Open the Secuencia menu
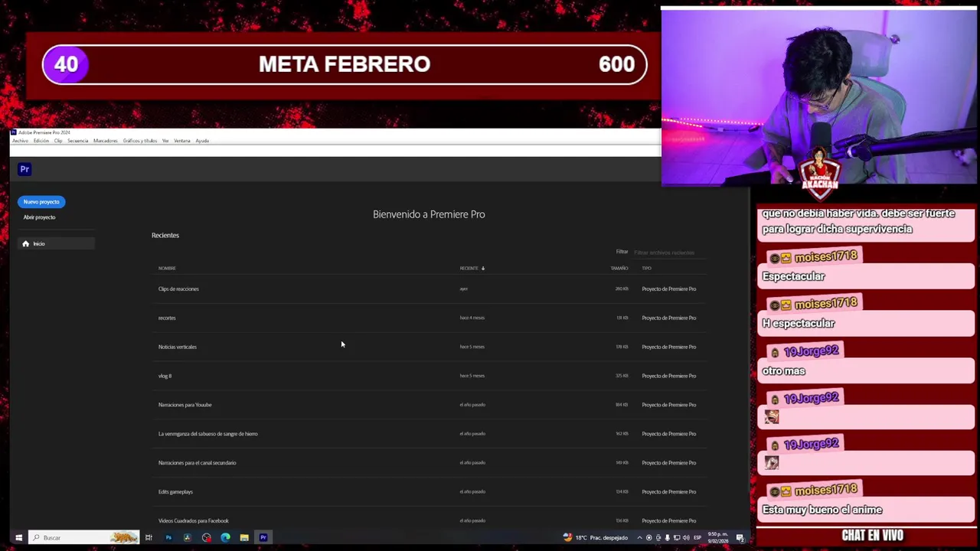This screenshot has width=980, height=551. [x=77, y=141]
